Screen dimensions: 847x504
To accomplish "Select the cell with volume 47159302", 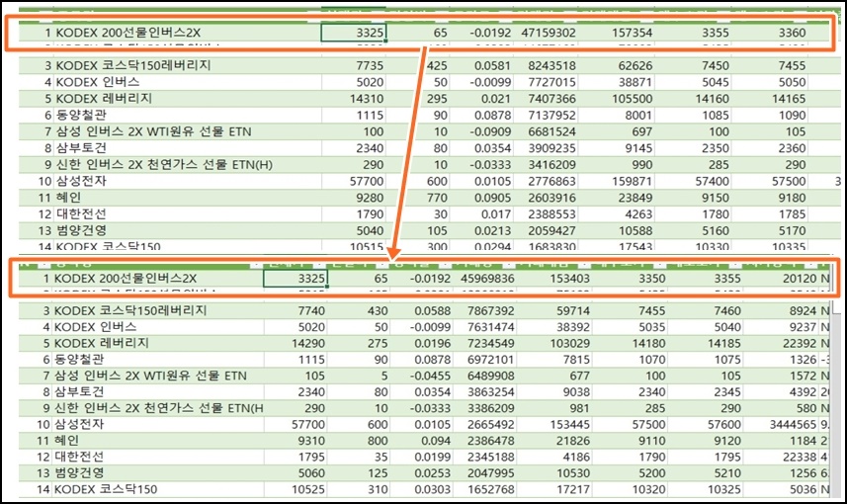I will (x=545, y=33).
